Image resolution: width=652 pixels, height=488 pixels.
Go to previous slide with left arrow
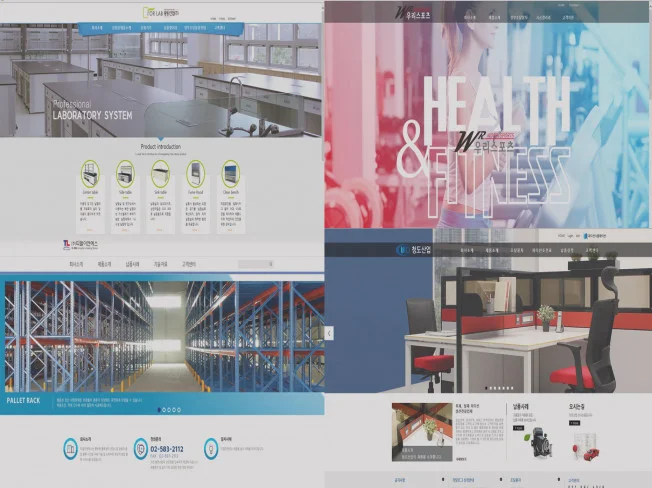pyautogui.click(x=329, y=333)
